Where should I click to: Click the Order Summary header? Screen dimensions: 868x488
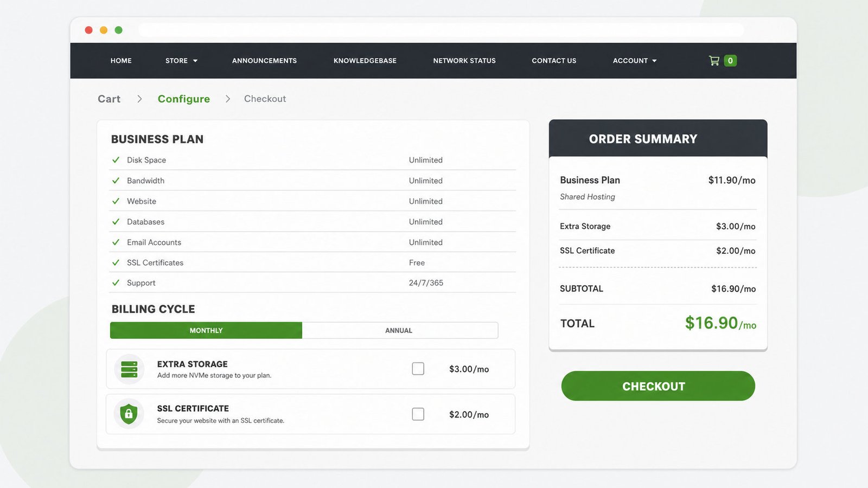coord(658,138)
